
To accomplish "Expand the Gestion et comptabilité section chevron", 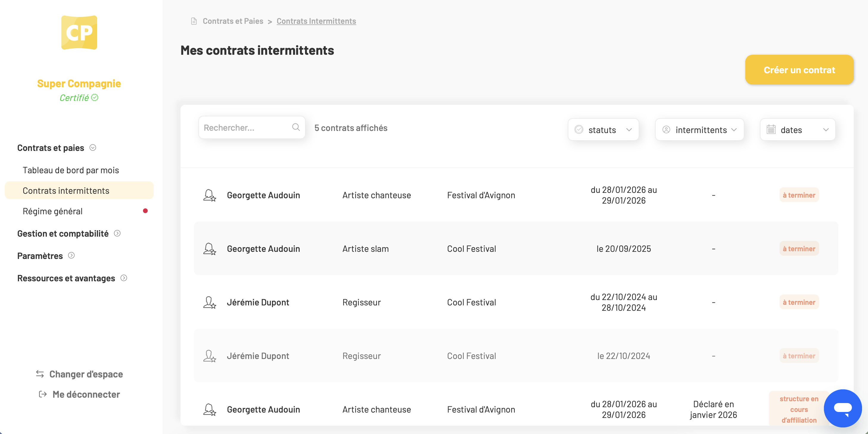I will pos(117,233).
